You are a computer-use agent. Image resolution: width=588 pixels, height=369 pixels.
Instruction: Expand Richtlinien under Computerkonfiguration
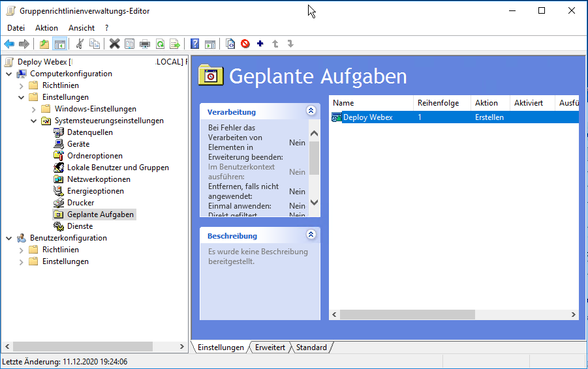pos(22,86)
